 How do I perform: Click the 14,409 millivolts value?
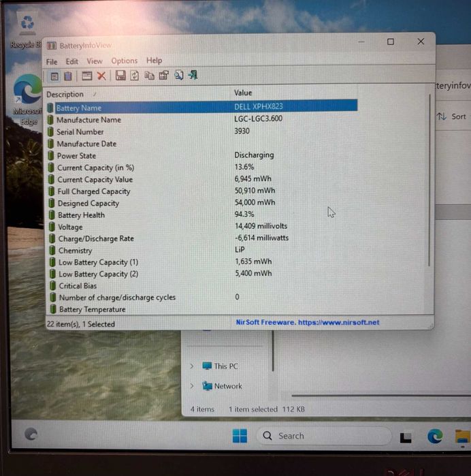click(261, 226)
